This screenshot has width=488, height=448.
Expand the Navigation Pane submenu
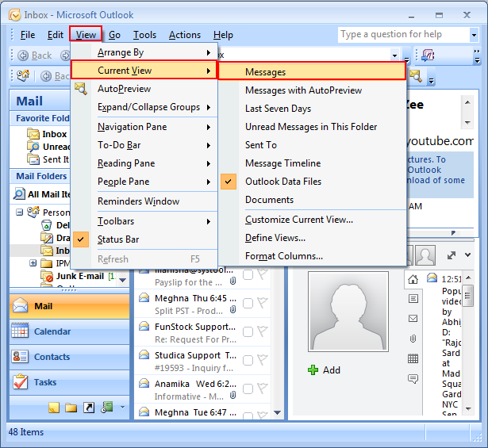[x=144, y=127]
